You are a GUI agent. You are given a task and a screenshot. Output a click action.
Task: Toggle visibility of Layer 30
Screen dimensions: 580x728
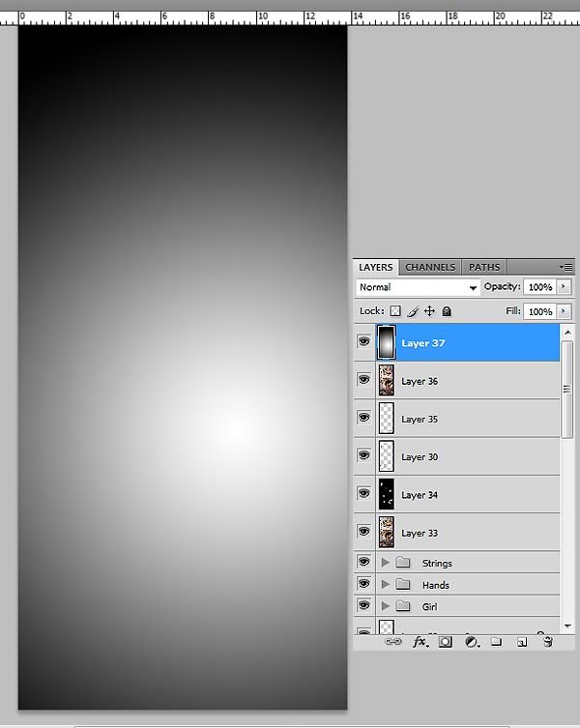364,455
